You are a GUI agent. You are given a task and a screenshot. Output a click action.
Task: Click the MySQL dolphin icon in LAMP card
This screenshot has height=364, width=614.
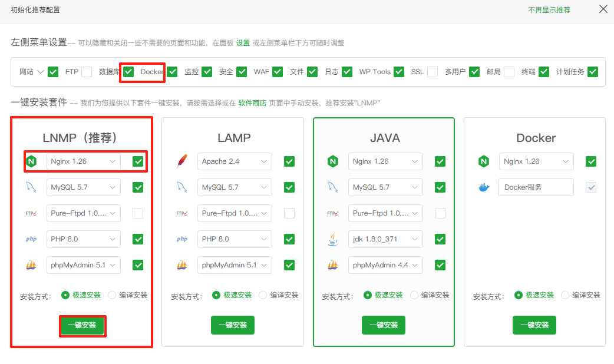(182, 187)
